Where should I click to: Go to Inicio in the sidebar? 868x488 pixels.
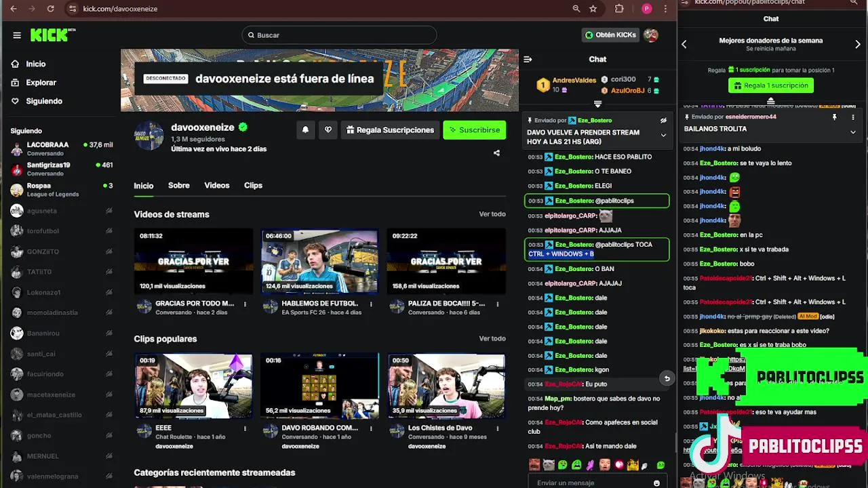click(35, 64)
